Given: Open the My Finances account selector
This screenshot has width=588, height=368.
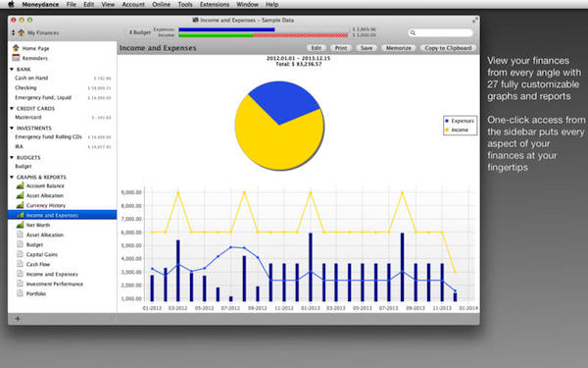Looking at the screenshot, I should (35, 32).
